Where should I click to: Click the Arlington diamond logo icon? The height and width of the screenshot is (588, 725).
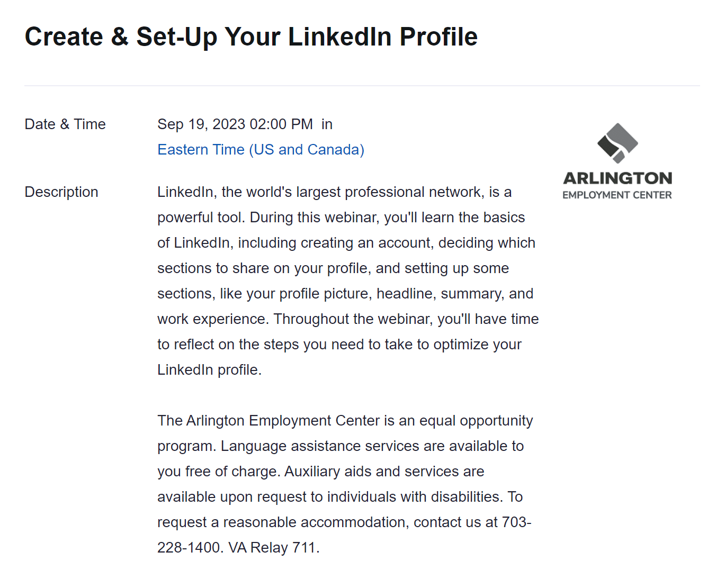pos(617,143)
